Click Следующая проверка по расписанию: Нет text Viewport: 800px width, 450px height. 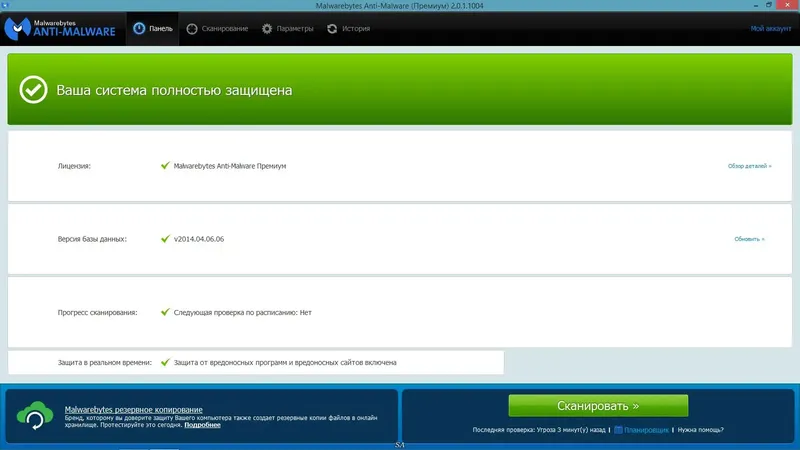click(x=242, y=312)
